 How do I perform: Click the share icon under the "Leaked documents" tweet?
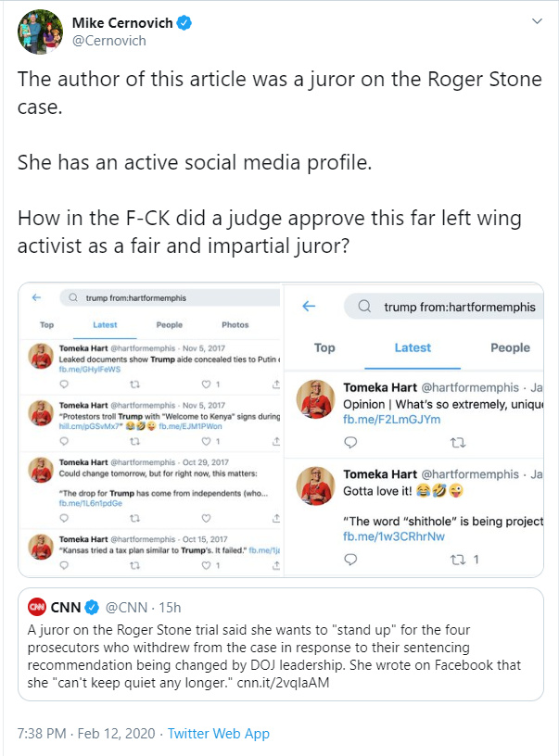point(275,384)
